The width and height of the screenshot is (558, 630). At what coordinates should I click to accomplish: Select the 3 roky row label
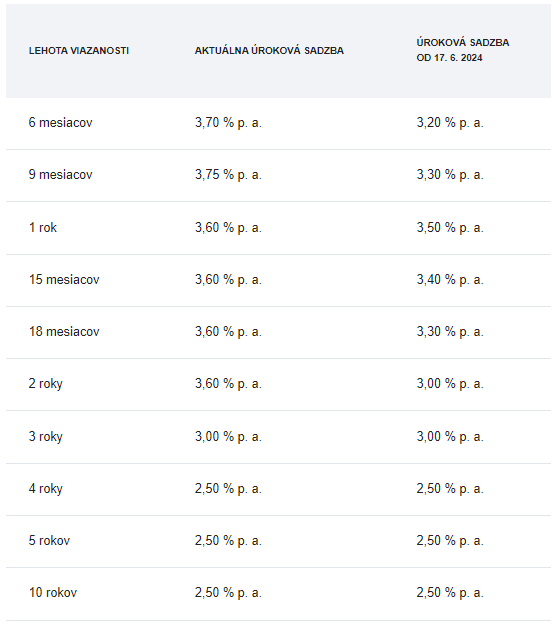pyautogui.click(x=45, y=437)
